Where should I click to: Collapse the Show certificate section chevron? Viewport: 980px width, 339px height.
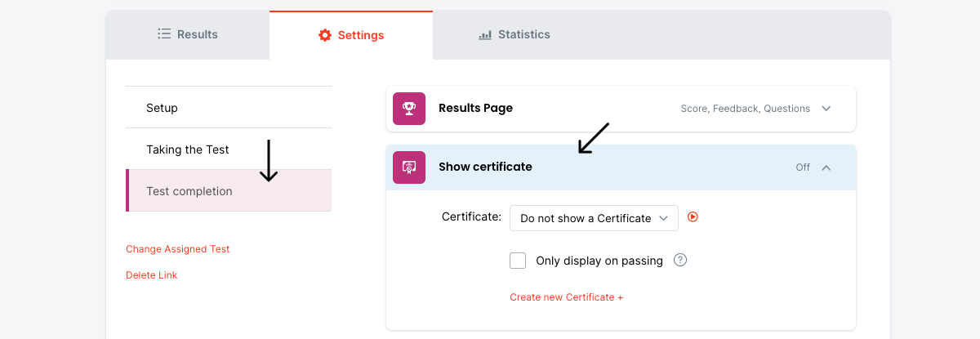click(x=826, y=167)
